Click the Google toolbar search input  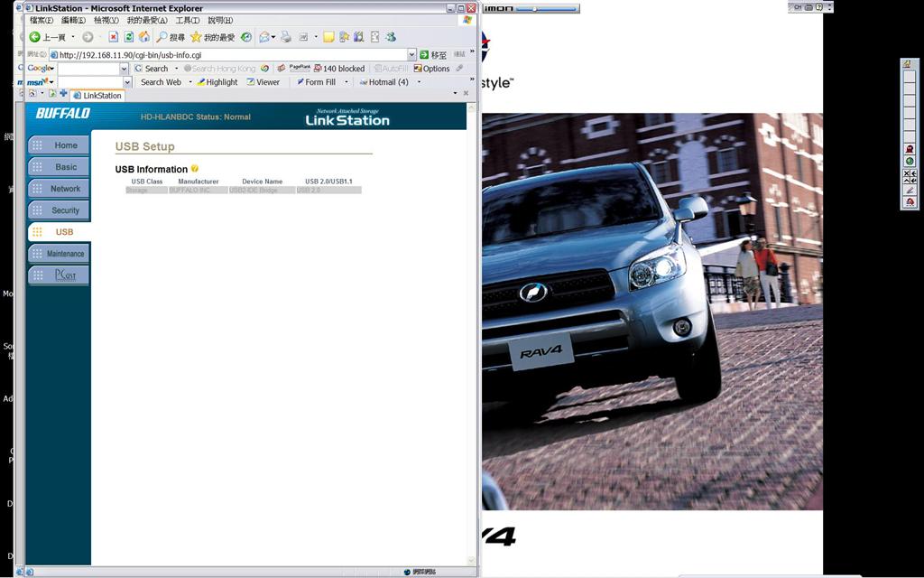click(89, 69)
